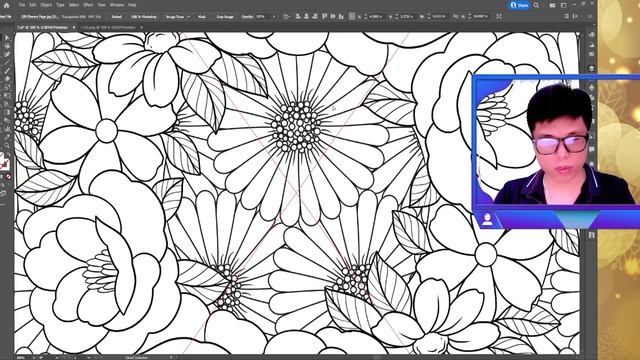Click the Fill and Stroke swatch

[x=4, y=161]
